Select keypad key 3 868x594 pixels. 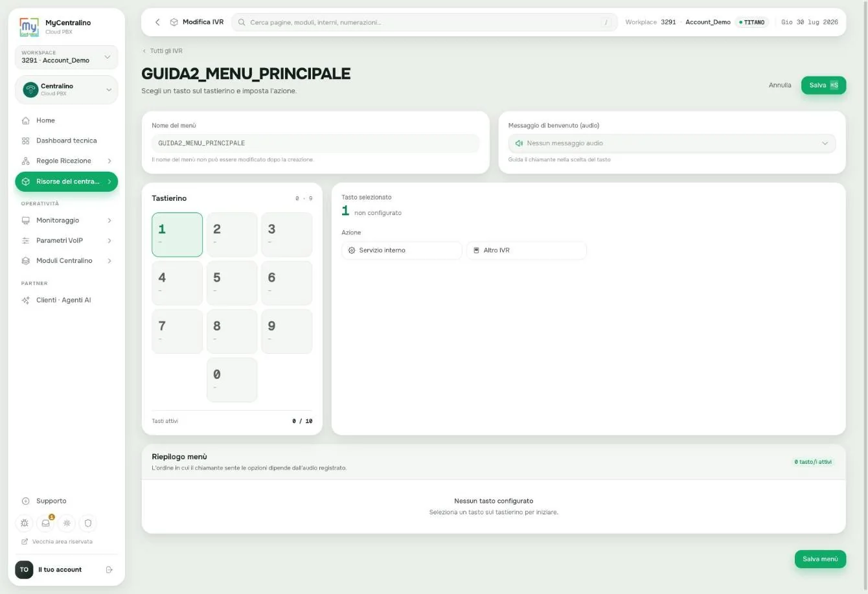pos(286,234)
